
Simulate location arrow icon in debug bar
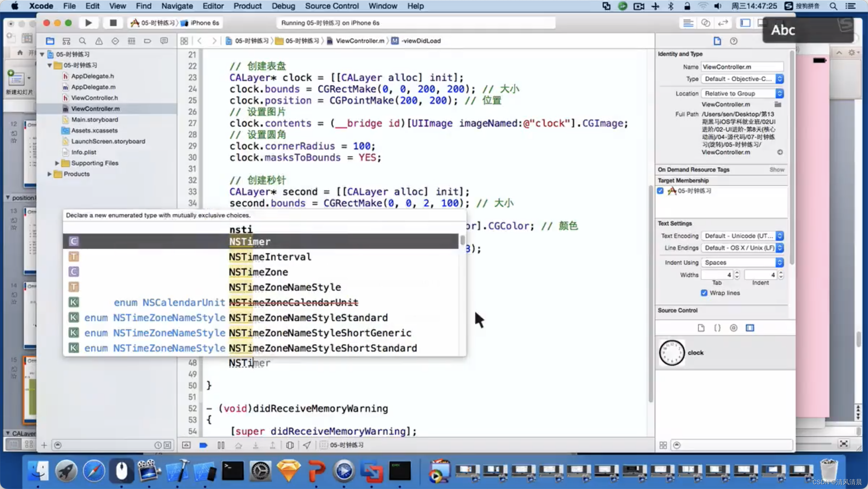click(x=307, y=445)
